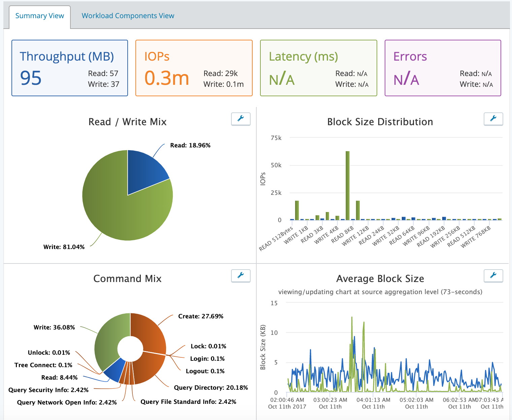Select the IOPs metric card
This screenshot has height=420, width=512.
[194, 68]
